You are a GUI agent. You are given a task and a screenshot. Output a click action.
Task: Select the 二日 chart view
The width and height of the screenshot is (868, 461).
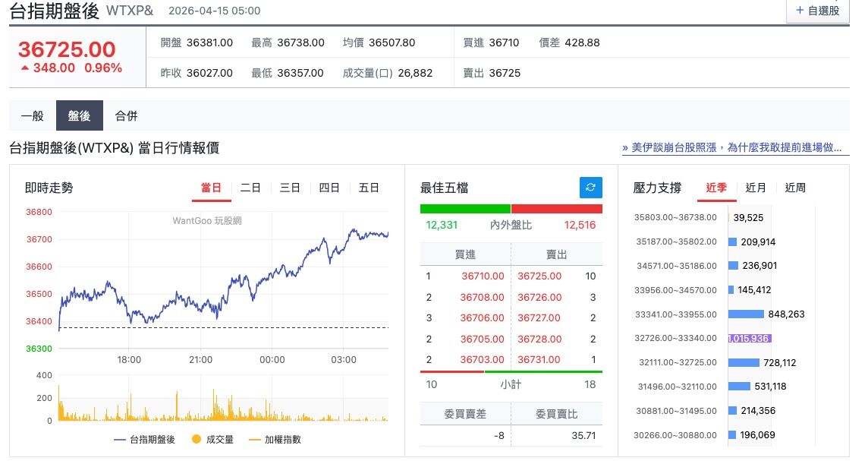click(x=250, y=187)
